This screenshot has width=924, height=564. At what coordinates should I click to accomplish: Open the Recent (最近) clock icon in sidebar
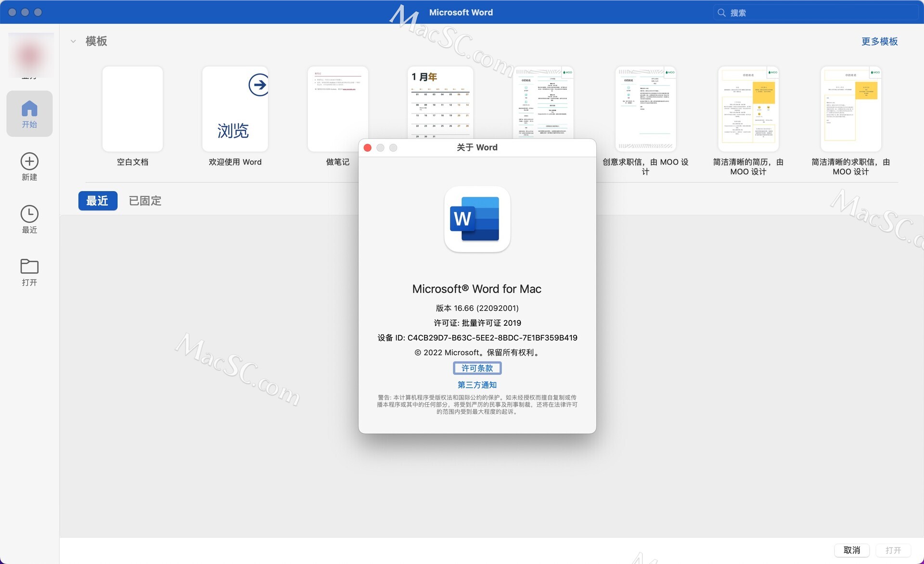coord(29,214)
